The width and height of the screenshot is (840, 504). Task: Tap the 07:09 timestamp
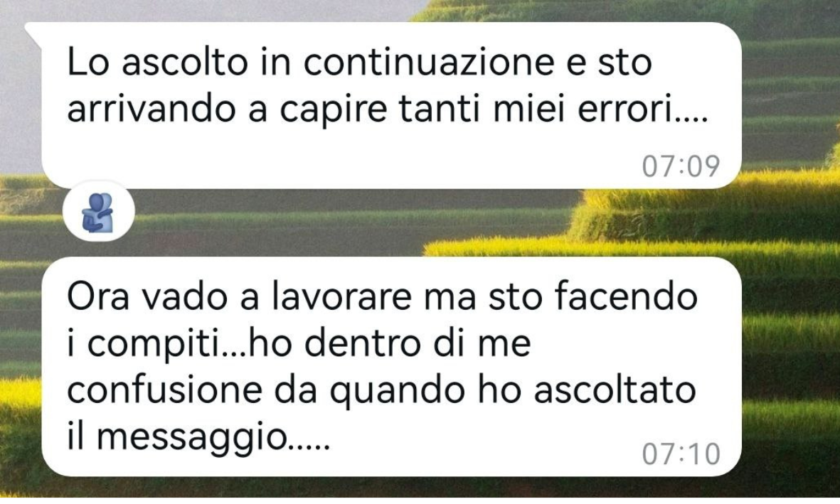coord(681,166)
